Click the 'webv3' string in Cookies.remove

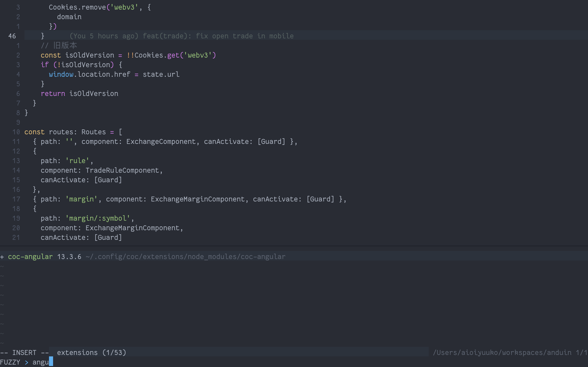pyautogui.click(x=124, y=7)
